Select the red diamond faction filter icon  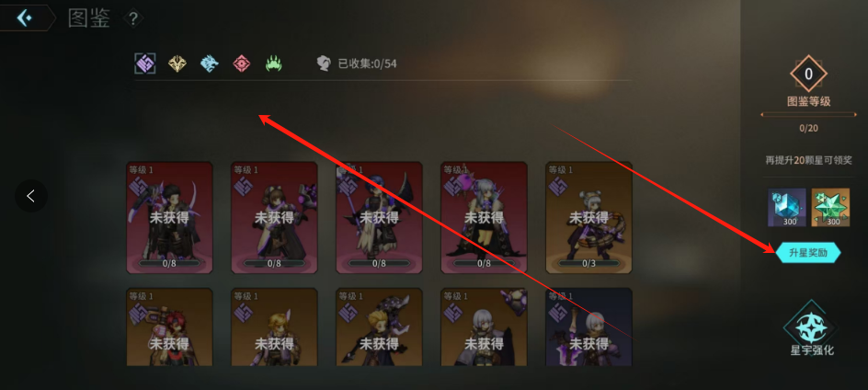[241, 63]
